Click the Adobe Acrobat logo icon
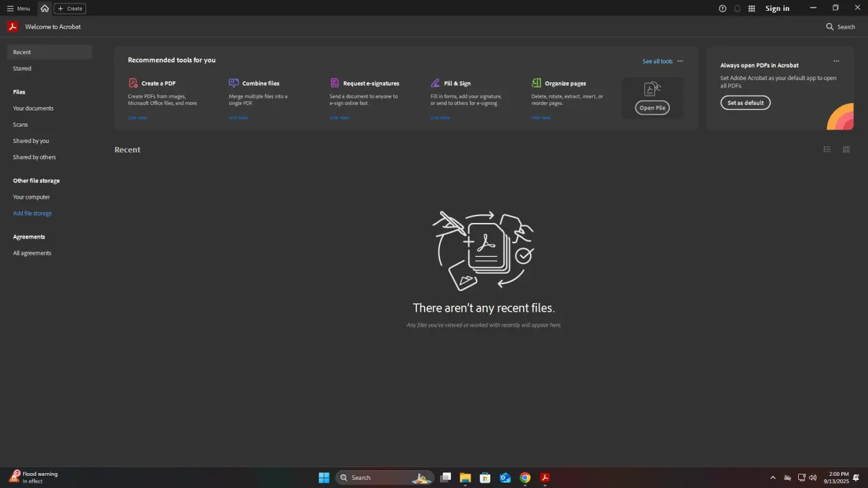The height and width of the screenshot is (488, 868). (12, 26)
